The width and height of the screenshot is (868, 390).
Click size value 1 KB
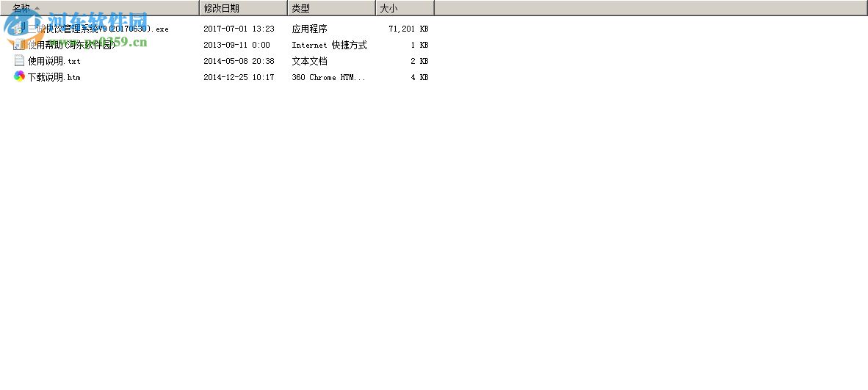point(419,45)
